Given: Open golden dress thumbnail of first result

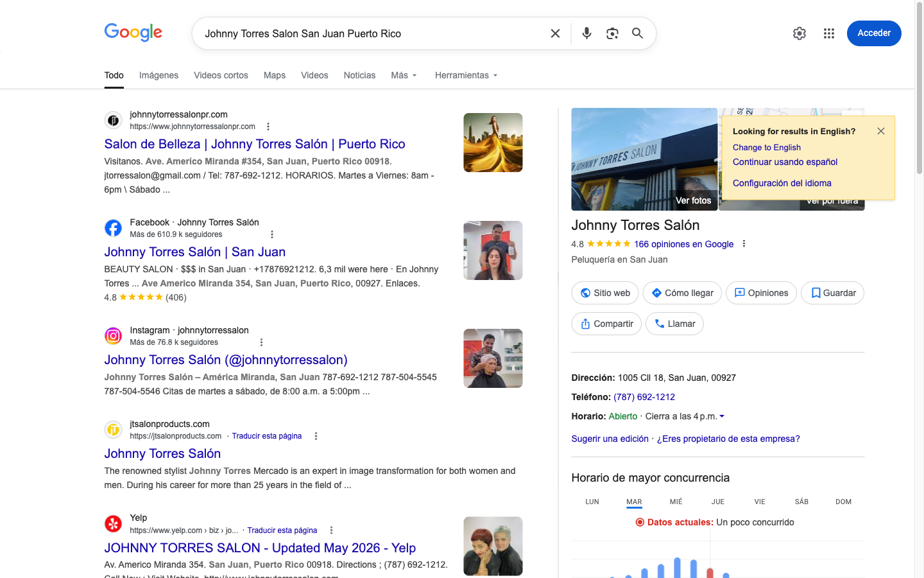Looking at the screenshot, I should [x=493, y=143].
